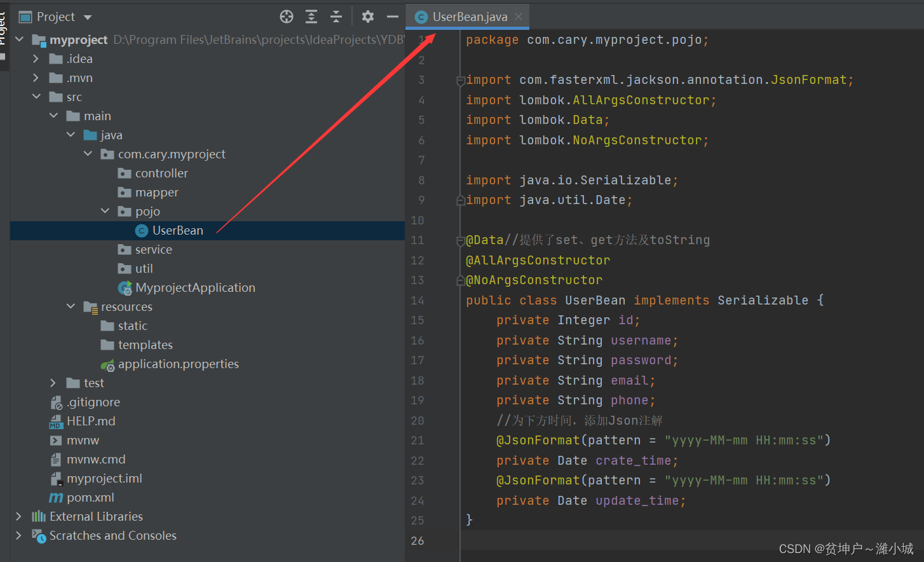Expand the .idea folder

coord(36,58)
